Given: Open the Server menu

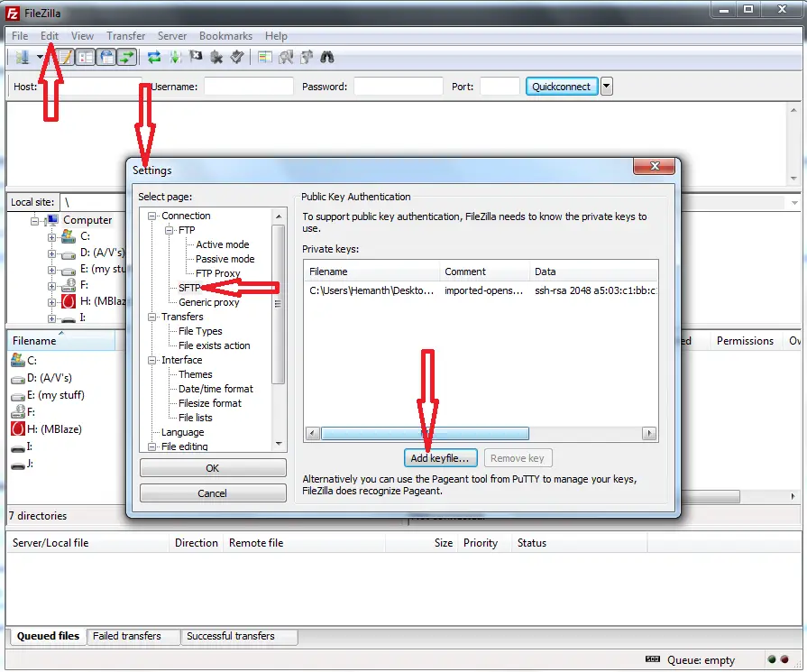Looking at the screenshot, I should (172, 36).
